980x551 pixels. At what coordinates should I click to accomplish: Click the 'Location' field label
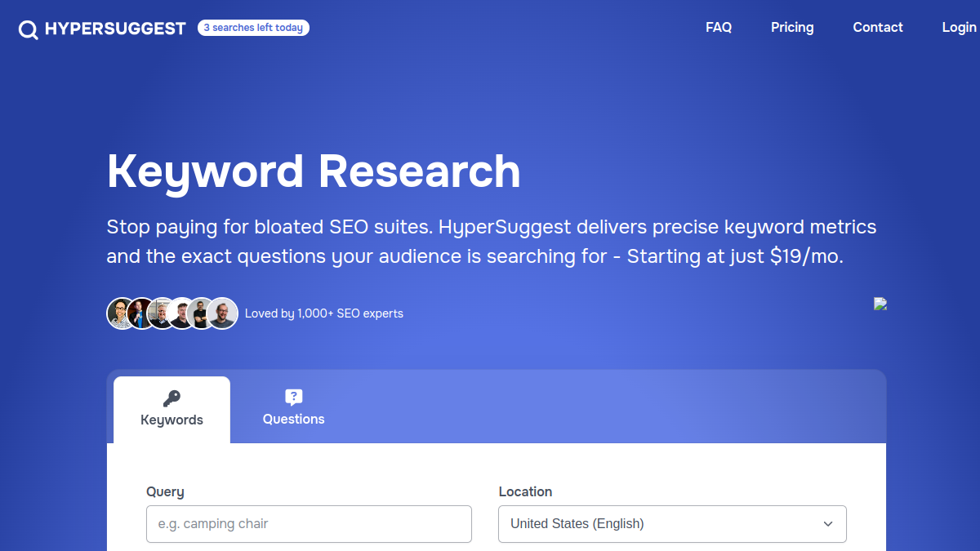pos(525,491)
